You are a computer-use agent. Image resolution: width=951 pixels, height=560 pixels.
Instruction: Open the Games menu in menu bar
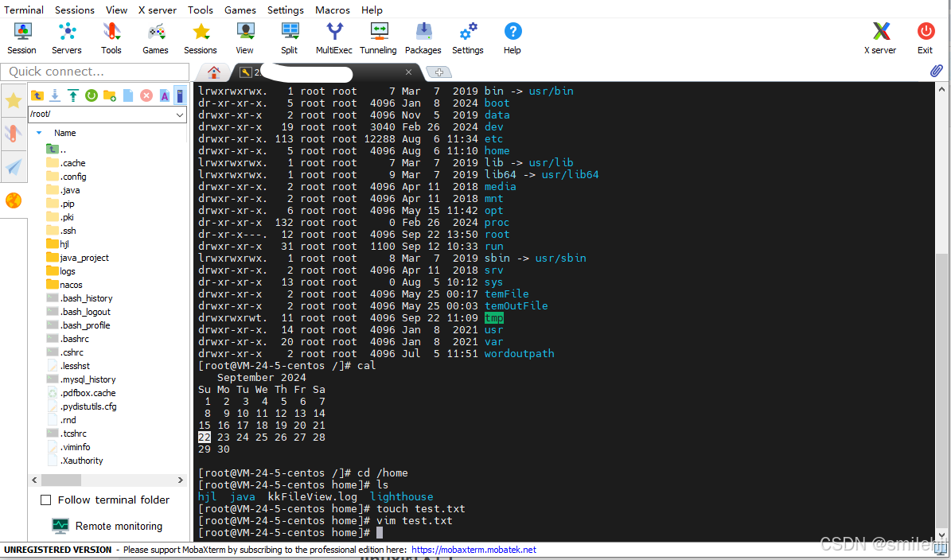click(x=240, y=10)
